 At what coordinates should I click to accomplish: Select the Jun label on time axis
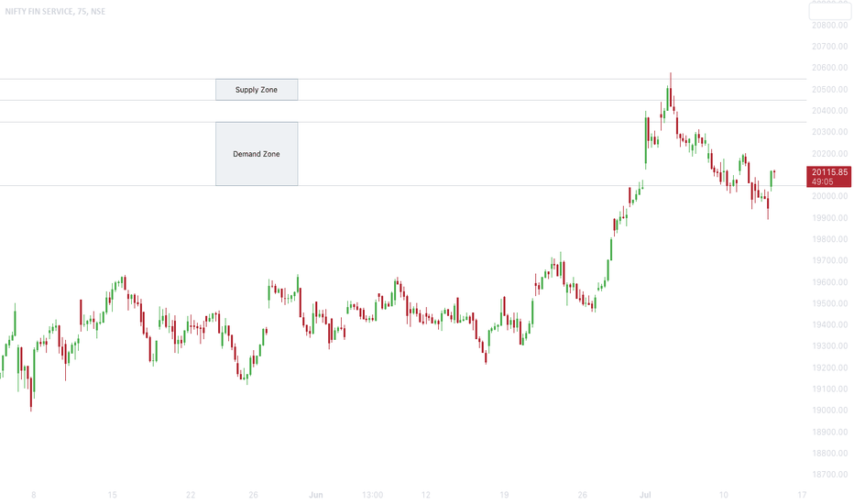click(x=316, y=495)
